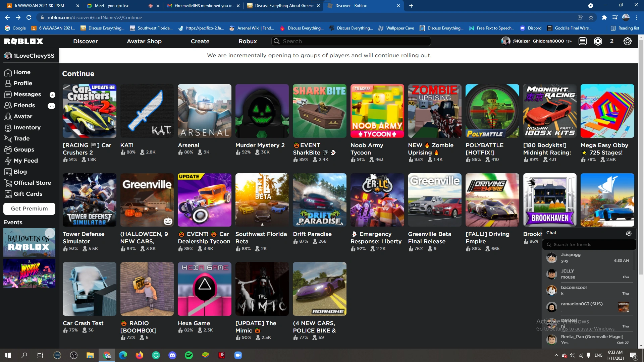The width and height of the screenshot is (644, 362).
Task: Toggle the ENG language indicator in the tray
Action: (598, 355)
